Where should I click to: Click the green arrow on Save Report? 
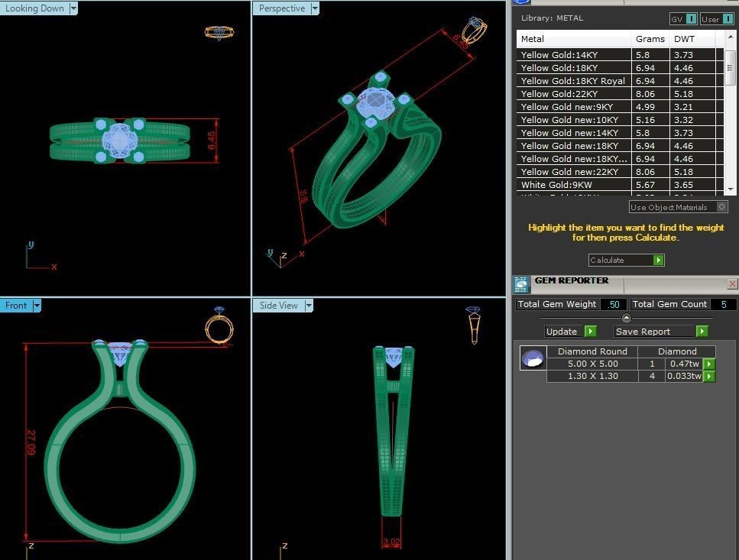[x=702, y=331]
